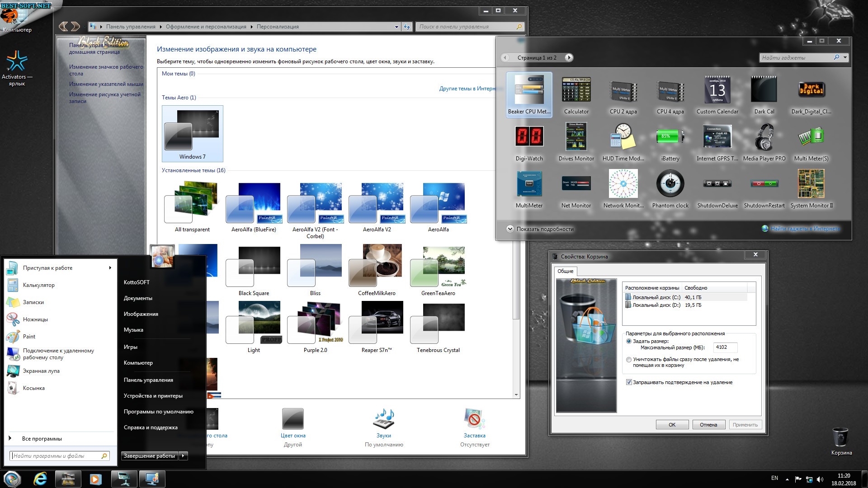Click the iBattery gadget icon
The height and width of the screenshot is (488, 868).
[670, 136]
